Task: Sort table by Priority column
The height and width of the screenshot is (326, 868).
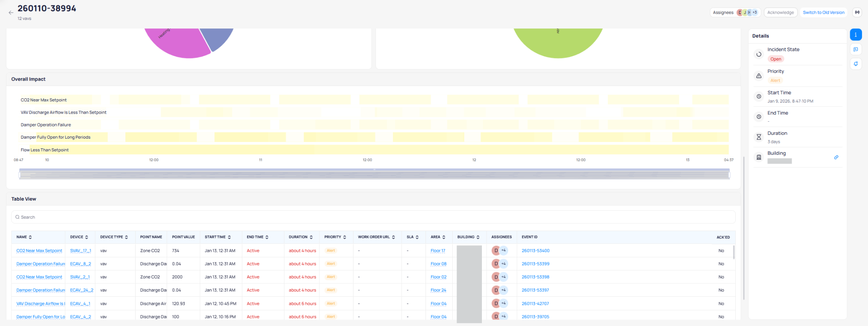Action: click(345, 237)
